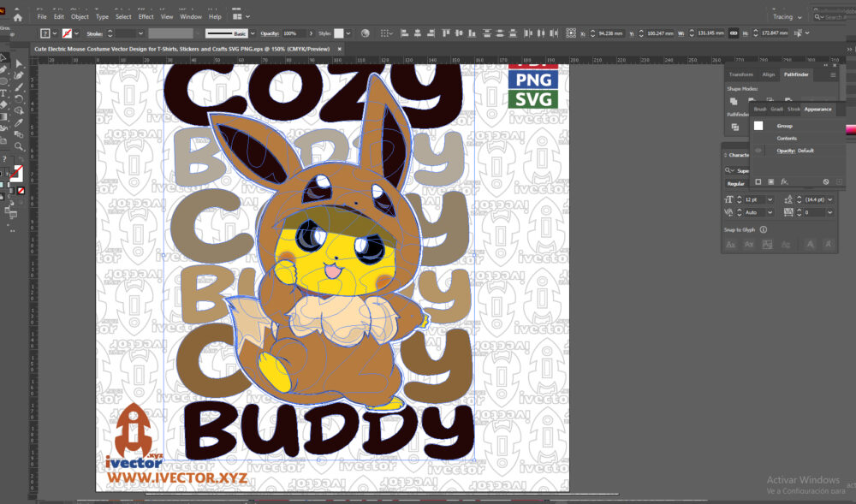The height and width of the screenshot is (504, 856).
Task: Click Divide icon under Pathfinders
Action: coord(734,127)
